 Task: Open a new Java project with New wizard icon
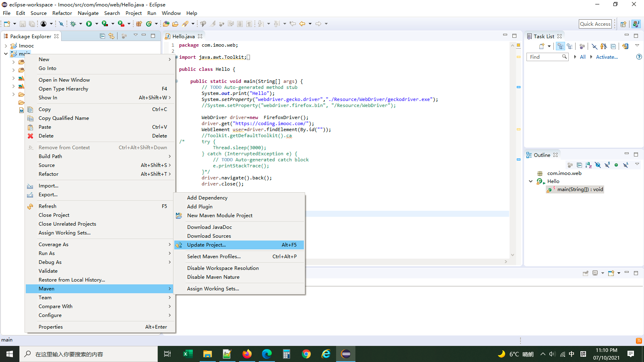[x=6, y=24]
